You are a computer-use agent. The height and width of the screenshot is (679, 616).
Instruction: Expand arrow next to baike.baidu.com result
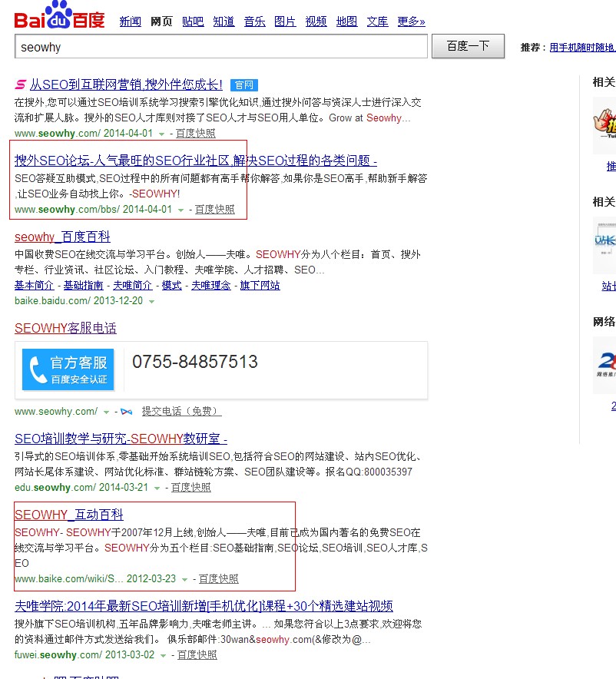(x=151, y=301)
